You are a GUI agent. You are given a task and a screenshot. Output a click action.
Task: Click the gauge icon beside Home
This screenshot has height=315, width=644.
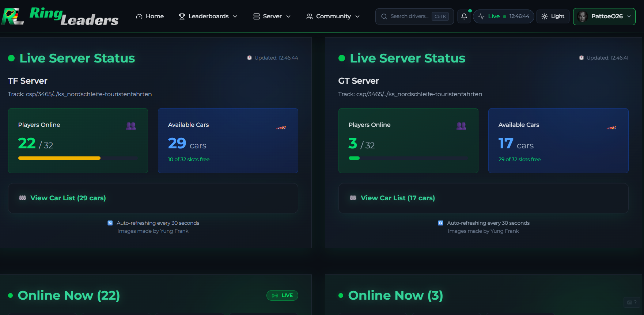[x=139, y=16]
